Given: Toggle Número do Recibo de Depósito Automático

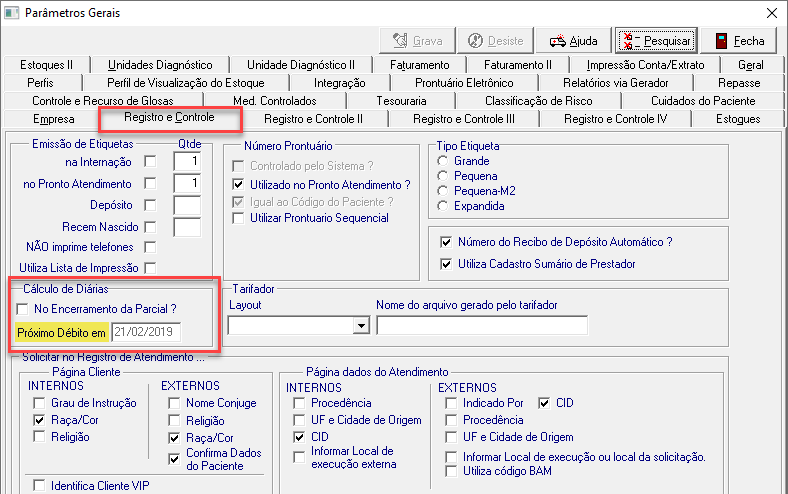Looking at the screenshot, I should click(446, 242).
